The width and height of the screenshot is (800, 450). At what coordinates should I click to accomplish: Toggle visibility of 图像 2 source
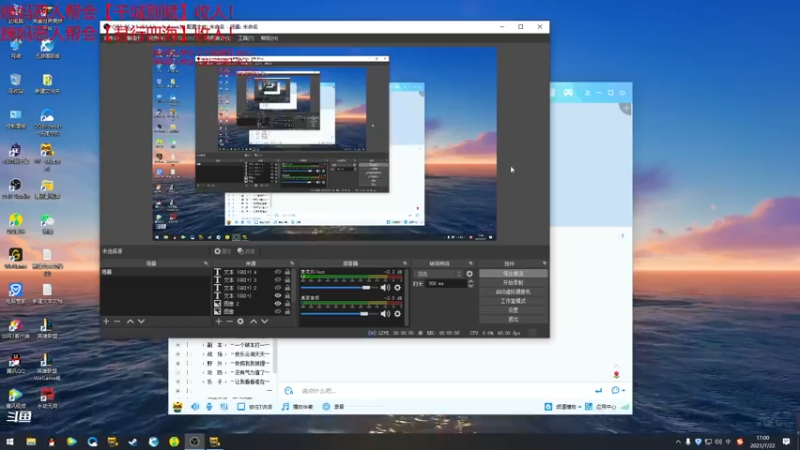coord(278,304)
